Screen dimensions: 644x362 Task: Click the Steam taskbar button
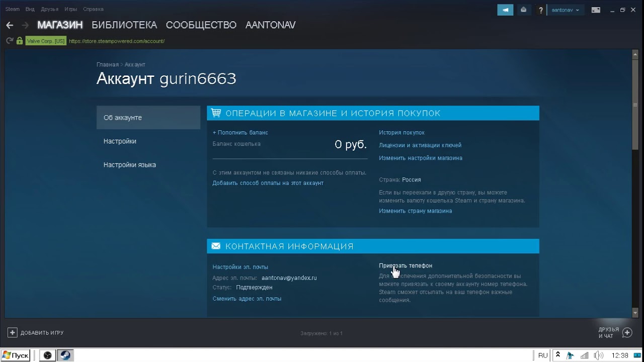pos(65,355)
